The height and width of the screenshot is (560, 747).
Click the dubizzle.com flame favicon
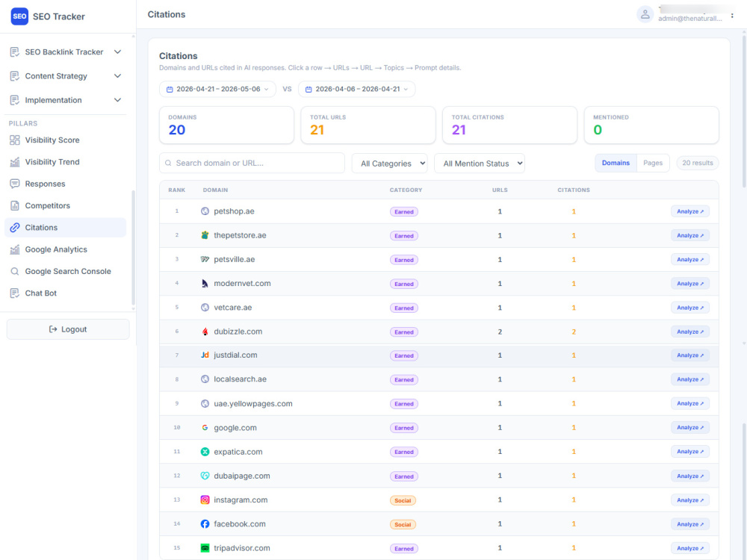(x=205, y=332)
